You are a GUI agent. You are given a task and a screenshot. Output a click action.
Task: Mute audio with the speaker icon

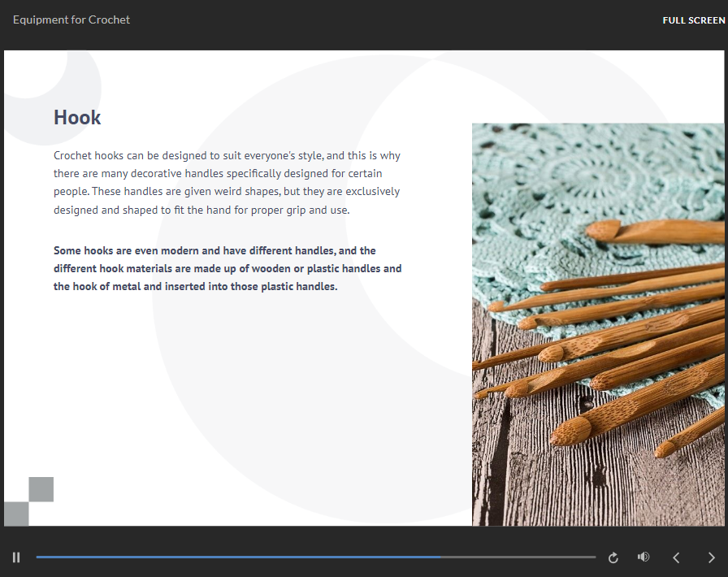(643, 557)
